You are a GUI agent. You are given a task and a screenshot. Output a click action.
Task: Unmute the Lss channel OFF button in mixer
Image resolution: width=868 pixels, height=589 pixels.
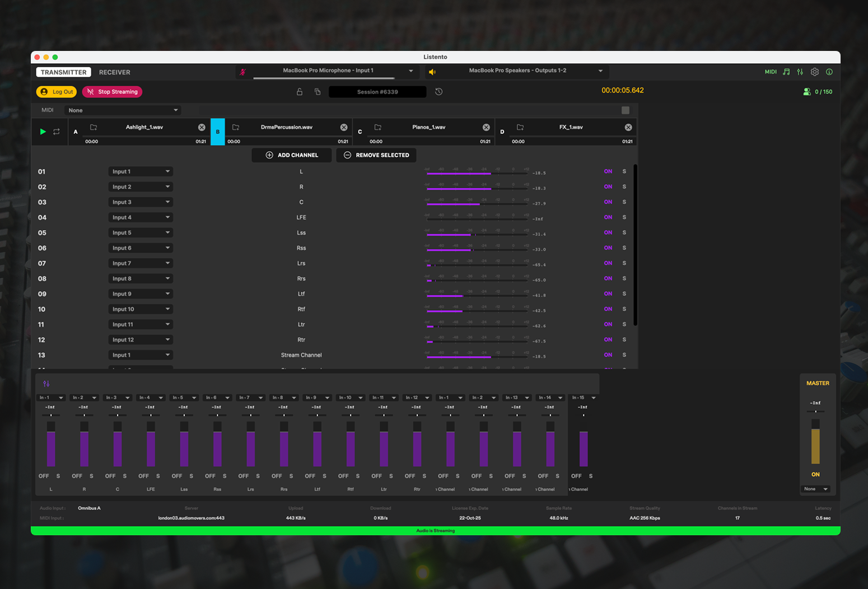tap(177, 476)
